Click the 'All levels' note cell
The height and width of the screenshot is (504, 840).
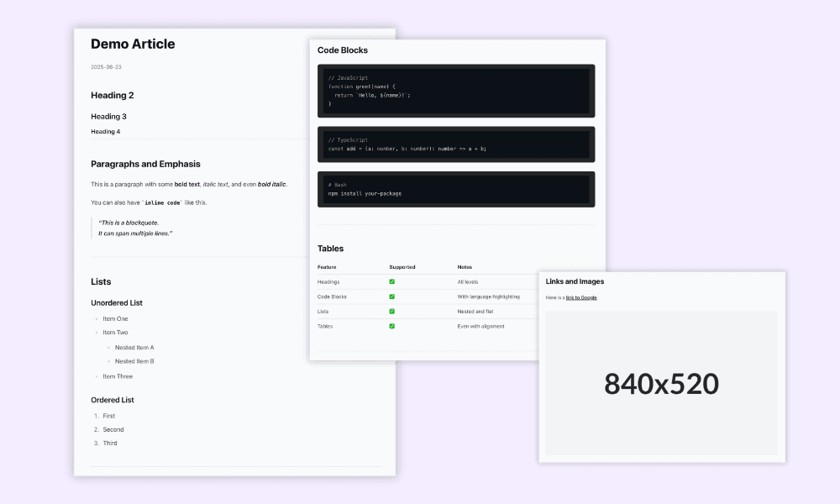pos(468,281)
